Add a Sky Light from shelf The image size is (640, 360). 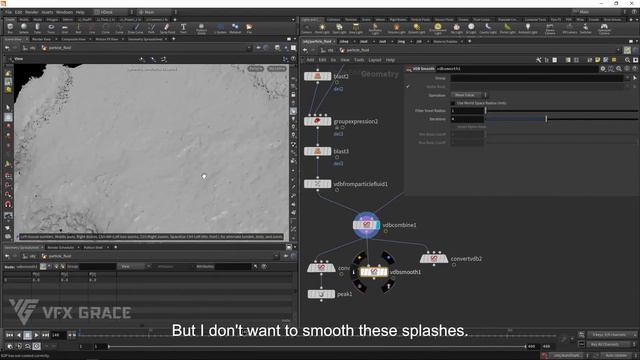456,29
